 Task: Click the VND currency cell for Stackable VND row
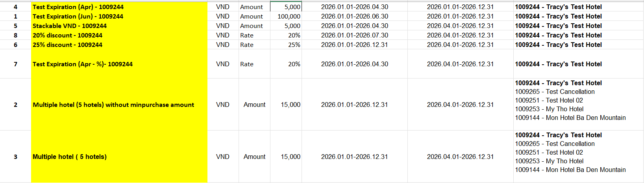223,26
